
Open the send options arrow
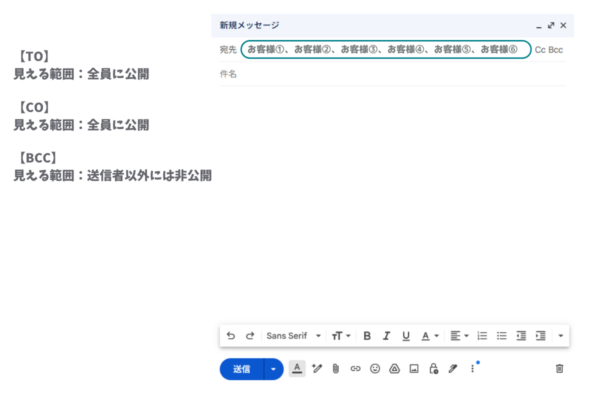pos(274,369)
